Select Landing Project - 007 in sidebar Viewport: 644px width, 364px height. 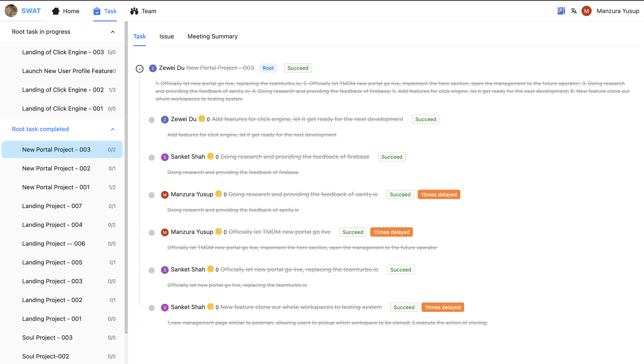[52, 206]
